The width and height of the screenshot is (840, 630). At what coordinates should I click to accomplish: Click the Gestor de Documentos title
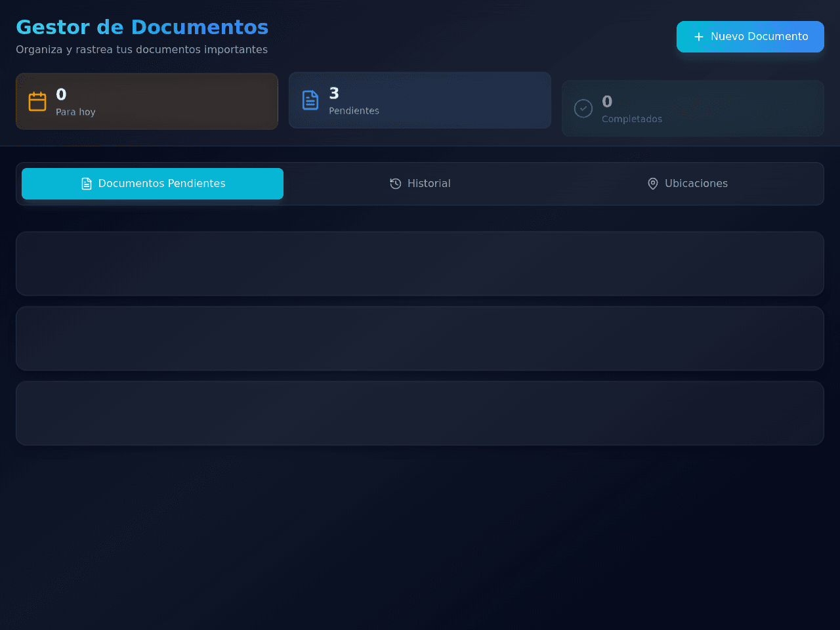(x=142, y=27)
